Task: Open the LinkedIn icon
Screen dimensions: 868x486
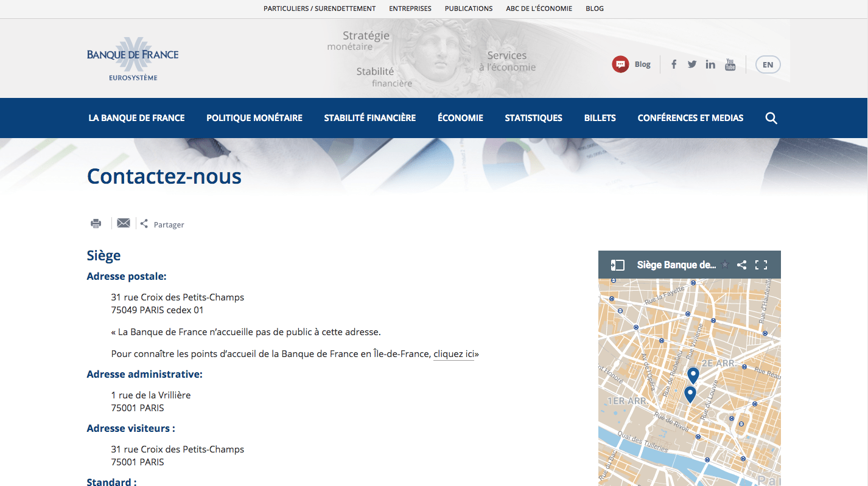Action: pos(710,64)
